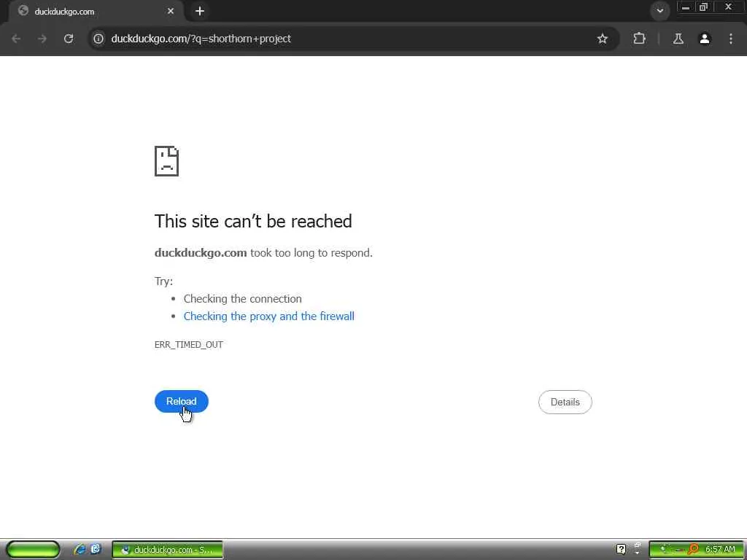
Task: Open the Extensions puzzle icon
Action: pyautogui.click(x=639, y=39)
